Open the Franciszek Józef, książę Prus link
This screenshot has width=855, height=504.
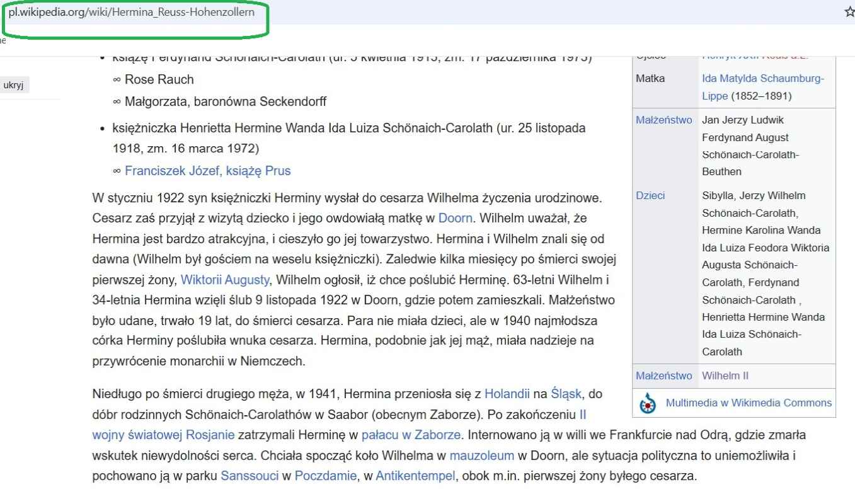pyautogui.click(x=207, y=171)
